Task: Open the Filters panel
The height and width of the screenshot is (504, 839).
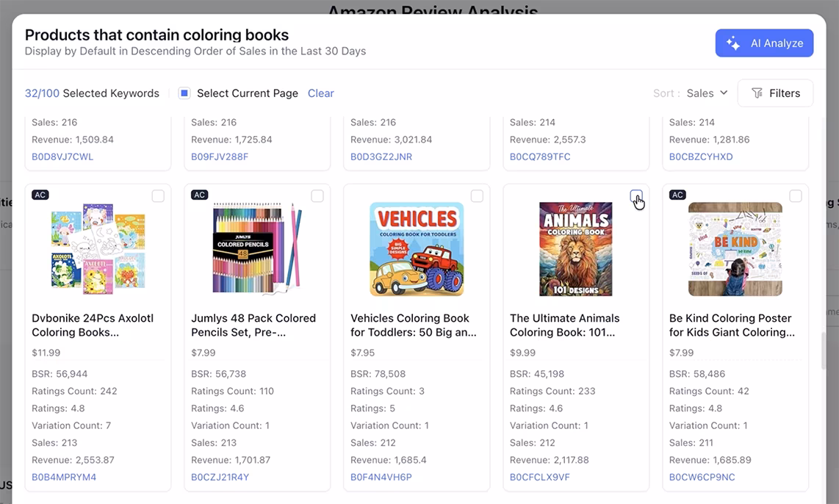Action: click(x=775, y=93)
